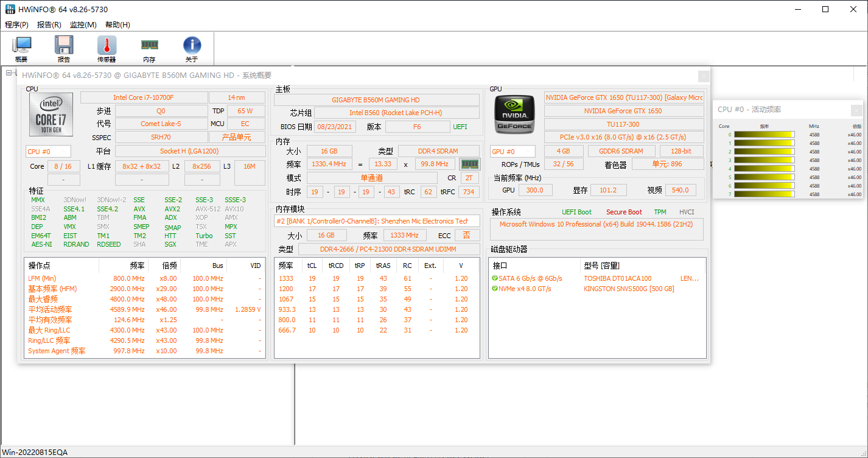The image size is (868, 458).
Task: Click the NVIDIA GeForce logo
Action: [514, 114]
